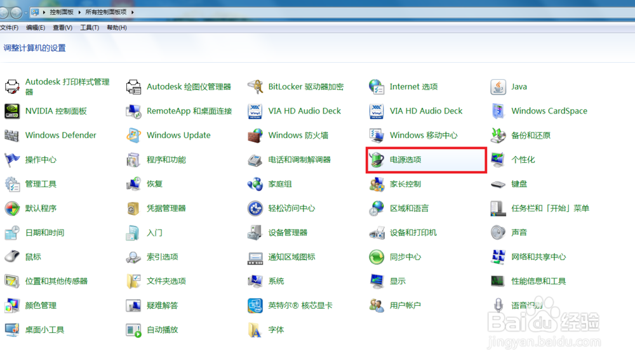Screen dimensions: 635x364
Task: Open the 位置和其他传感器 link
Action: 57,281
